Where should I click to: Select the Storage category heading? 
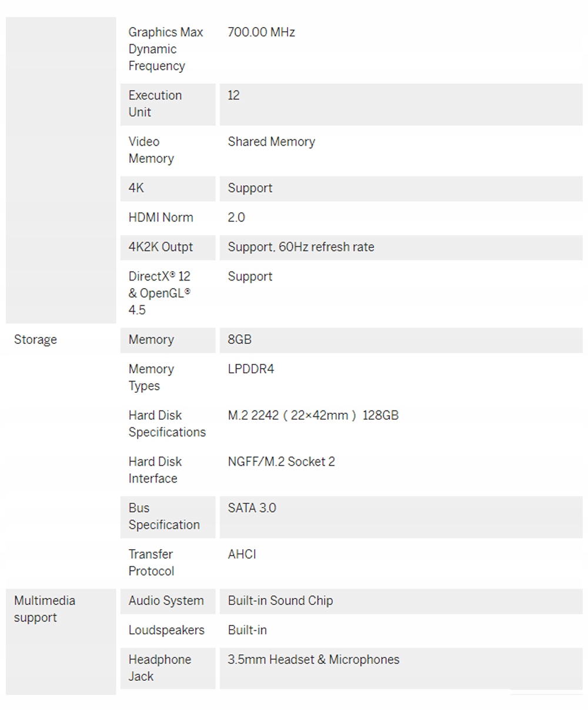tap(35, 340)
